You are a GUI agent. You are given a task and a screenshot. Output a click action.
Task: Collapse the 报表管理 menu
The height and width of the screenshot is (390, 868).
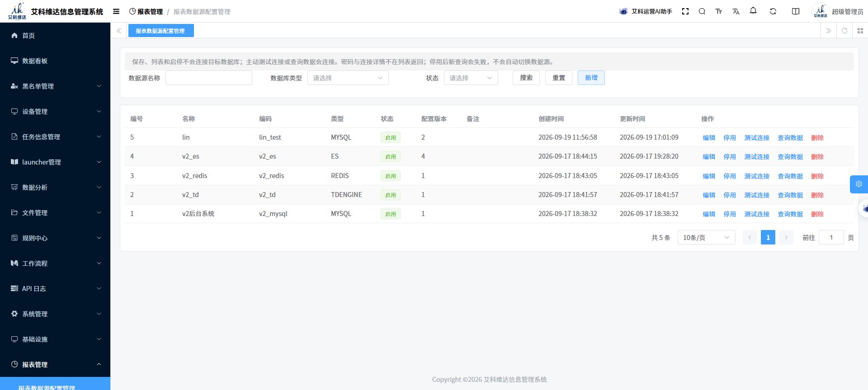[55, 364]
